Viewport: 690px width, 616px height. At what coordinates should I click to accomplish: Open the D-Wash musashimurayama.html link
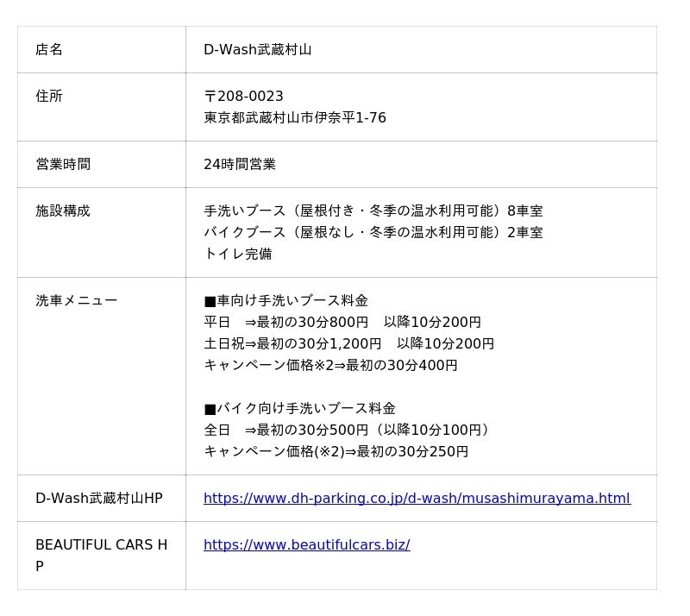pyautogui.click(x=417, y=498)
